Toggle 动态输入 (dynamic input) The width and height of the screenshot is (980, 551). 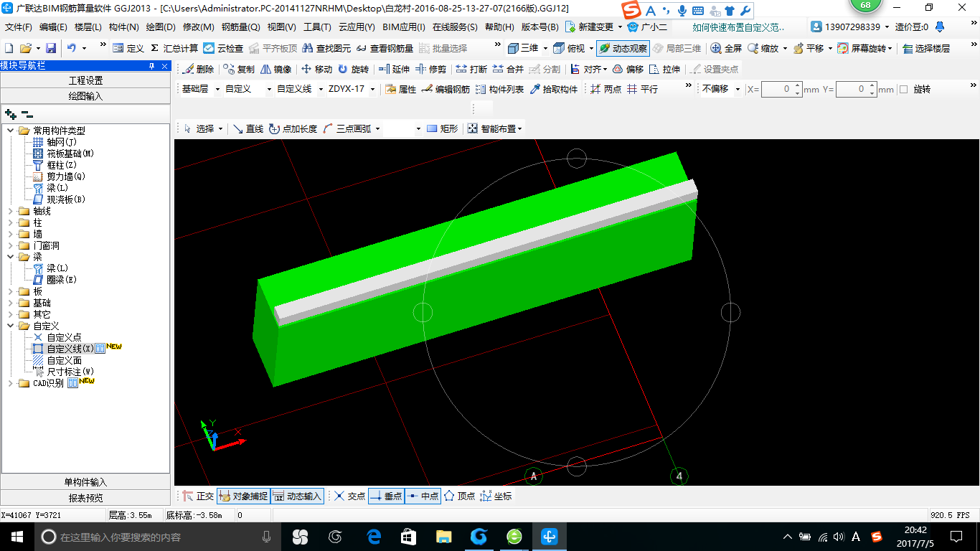[x=298, y=496]
